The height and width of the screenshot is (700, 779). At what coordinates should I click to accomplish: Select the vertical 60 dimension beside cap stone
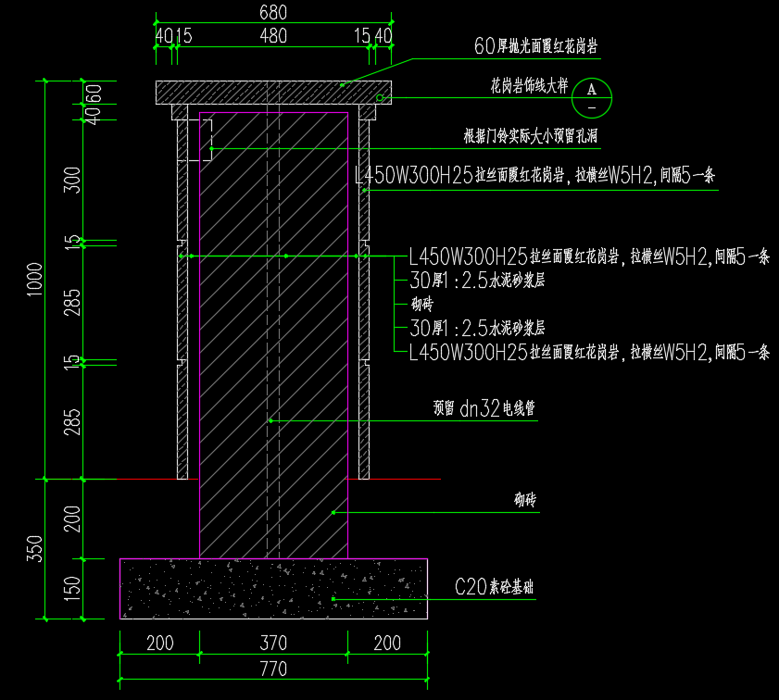pos(94,94)
